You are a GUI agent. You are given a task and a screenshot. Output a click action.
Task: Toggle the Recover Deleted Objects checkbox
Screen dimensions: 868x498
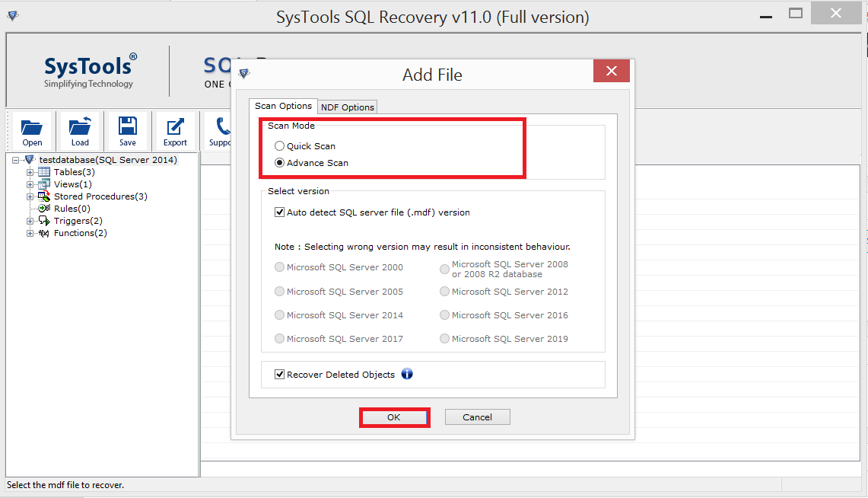(279, 375)
